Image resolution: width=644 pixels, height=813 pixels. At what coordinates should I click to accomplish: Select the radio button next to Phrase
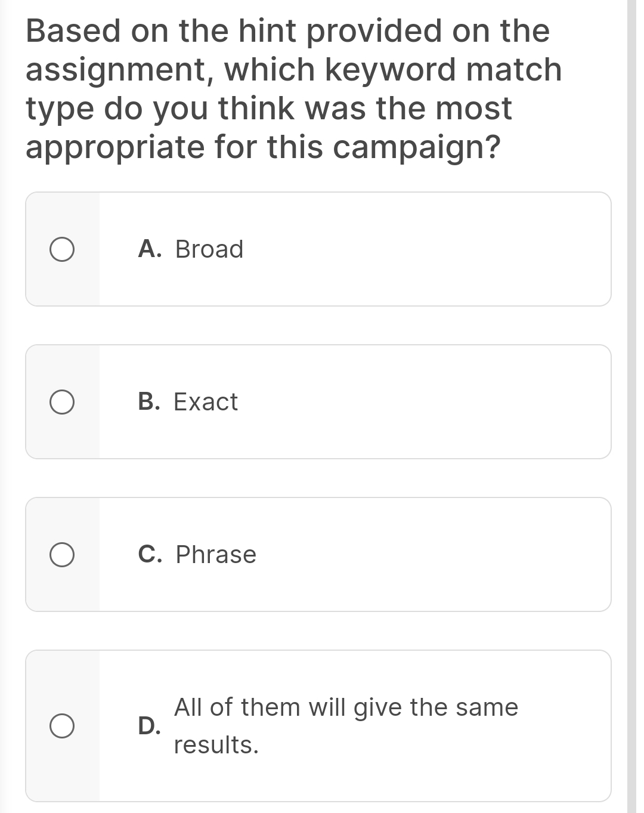tap(62, 555)
